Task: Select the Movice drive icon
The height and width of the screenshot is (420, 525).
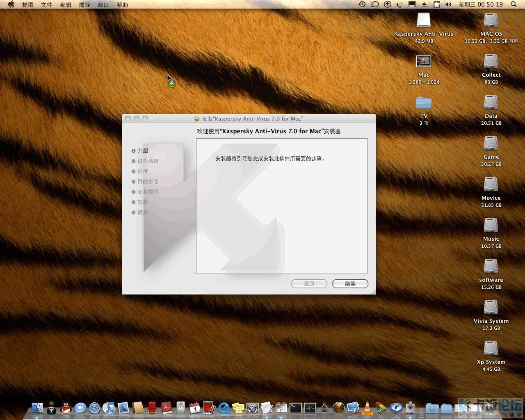Action: [x=491, y=184]
